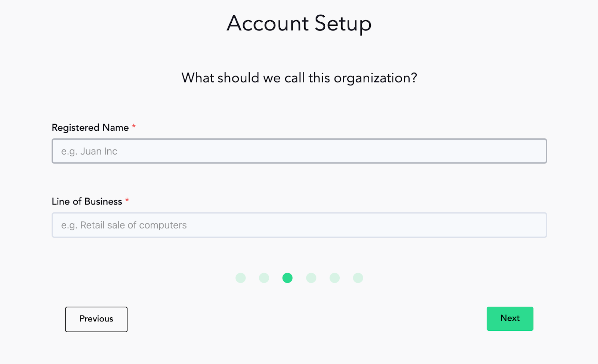Select the second step indicator dot
The height and width of the screenshot is (364, 598).
point(264,278)
